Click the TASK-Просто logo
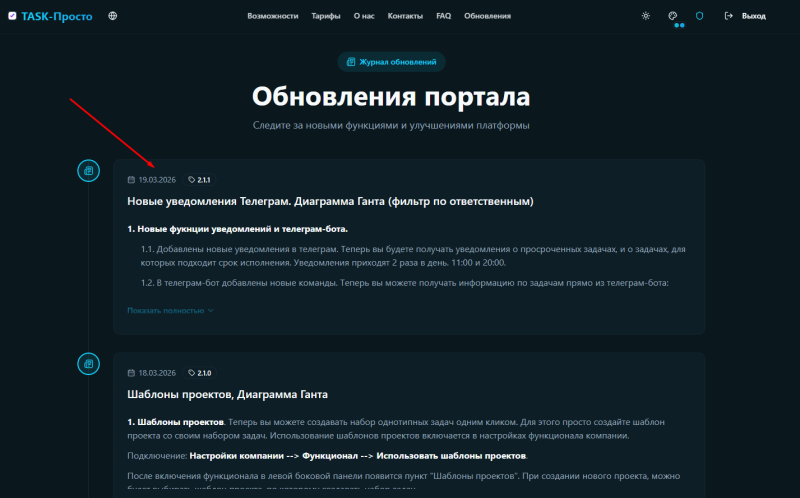Image resolution: width=800 pixels, height=498 pixels. (x=49, y=16)
